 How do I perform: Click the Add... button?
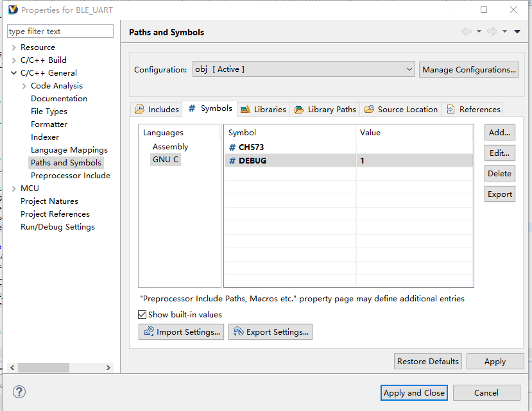coord(499,133)
